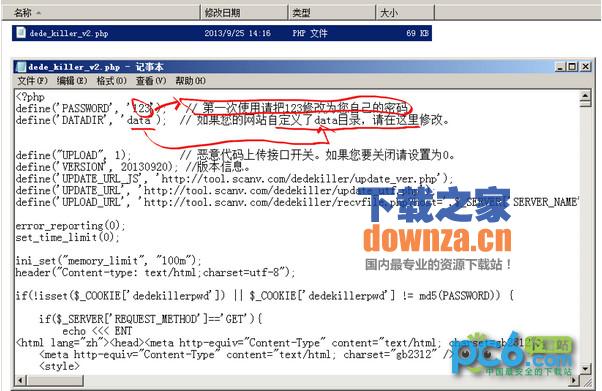The image size is (602, 391).
Task: Click the set_time_limit(0); line
Action: 67,237
